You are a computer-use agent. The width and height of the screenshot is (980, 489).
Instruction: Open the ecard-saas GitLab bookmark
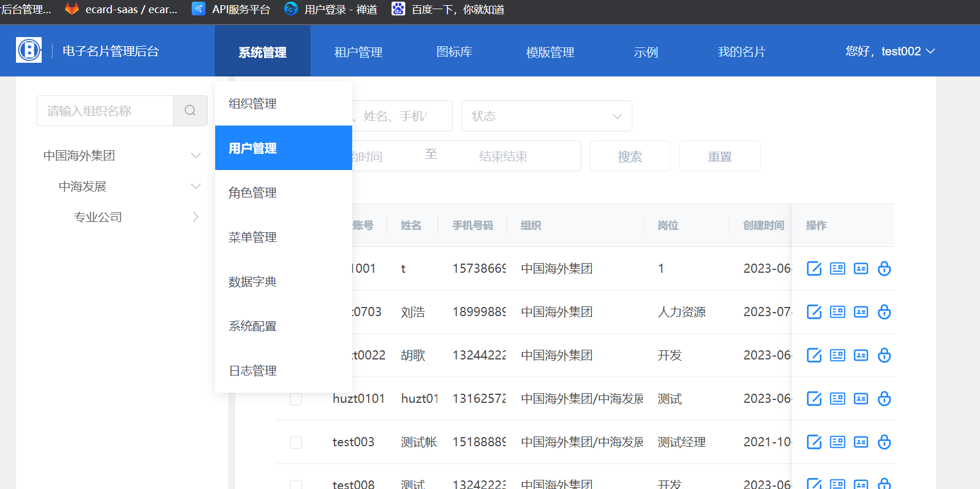click(x=121, y=9)
